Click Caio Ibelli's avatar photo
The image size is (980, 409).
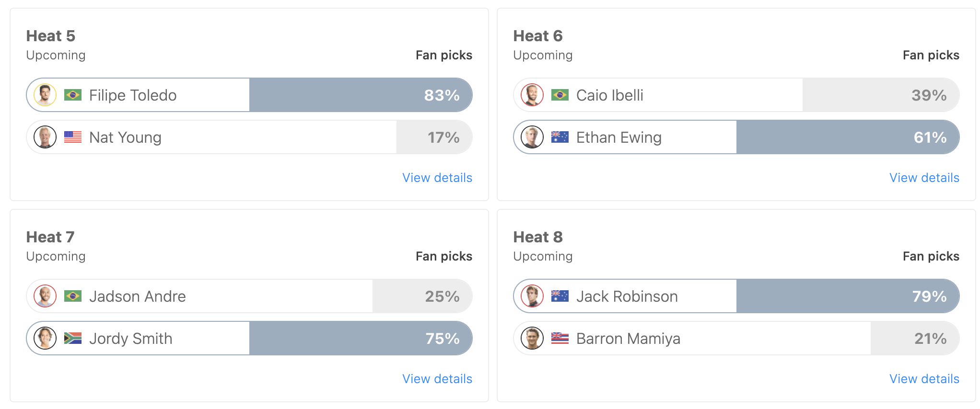coord(532,95)
